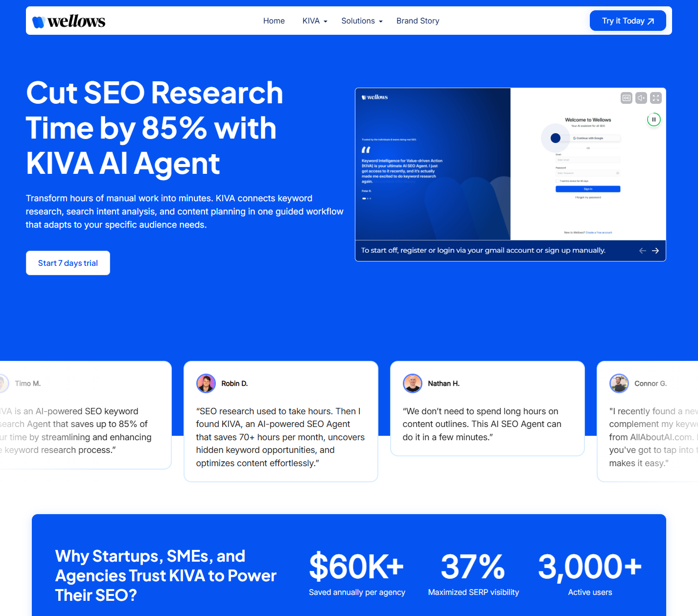This screenshot has width=698, height=616.
Task: Click 'Create a free account' link
Action: [599, 233]
